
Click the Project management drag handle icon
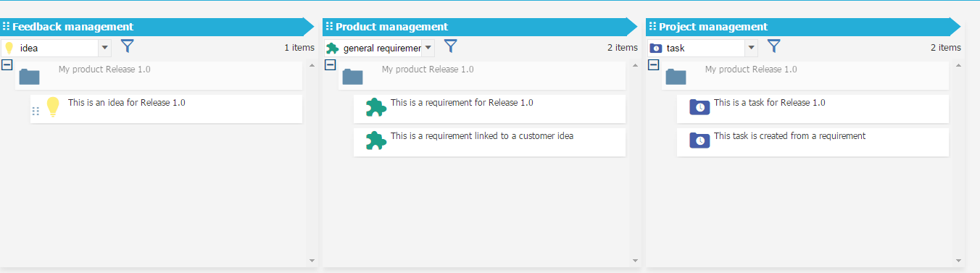tap(653, 27)
